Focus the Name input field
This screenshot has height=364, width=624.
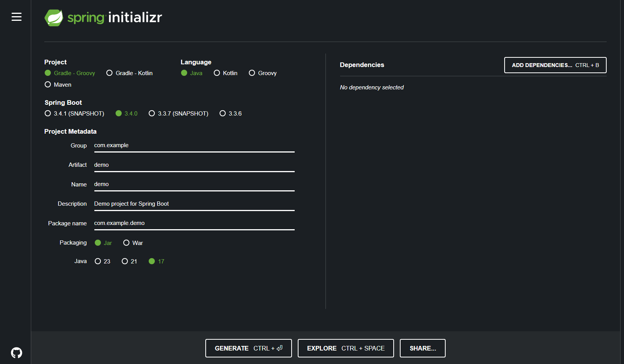pos(194,185)
